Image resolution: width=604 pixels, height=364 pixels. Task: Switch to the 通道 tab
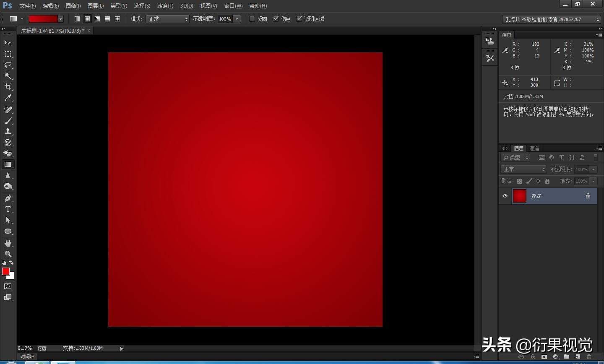(534, 148)
